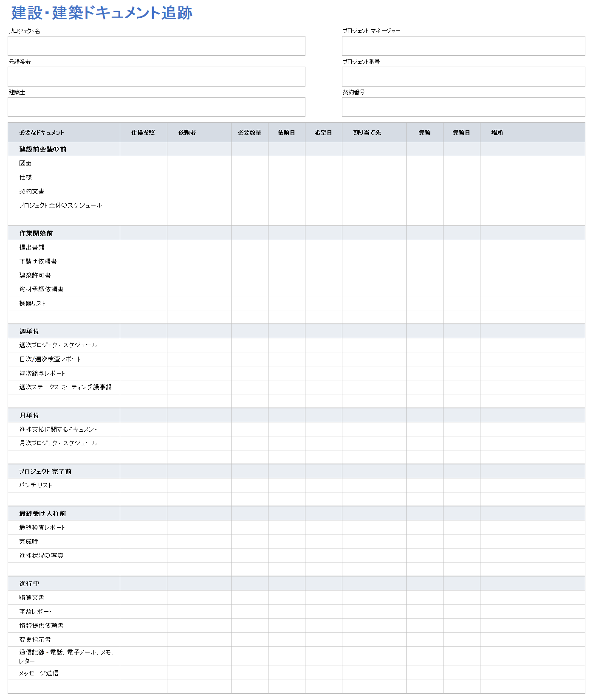
Task: Click the 週次給与レポート row label
Action: click(42, 373)
